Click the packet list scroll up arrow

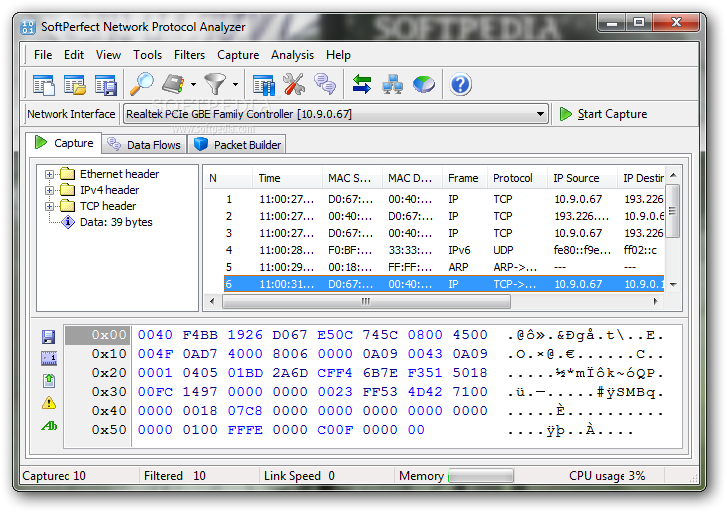[x=673, y=175]
